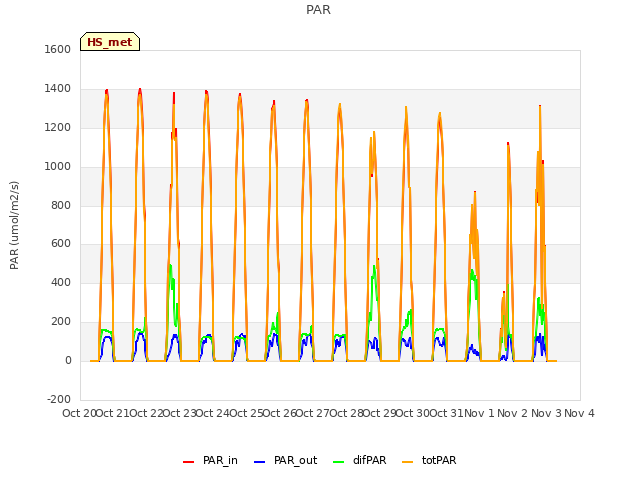This screenshot has height=480, width=640.
Task: Click red PAR_in legend color marker
Action: tap(189, 462)
